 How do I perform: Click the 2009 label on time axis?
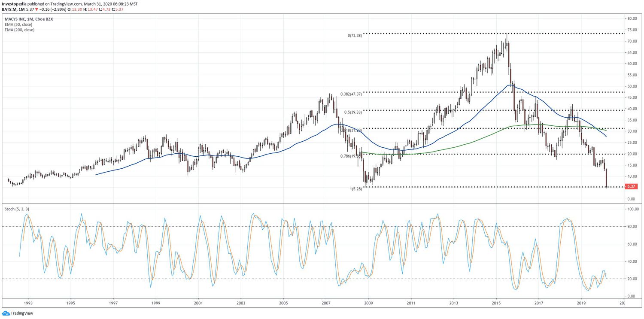click(x=368, y=303)
